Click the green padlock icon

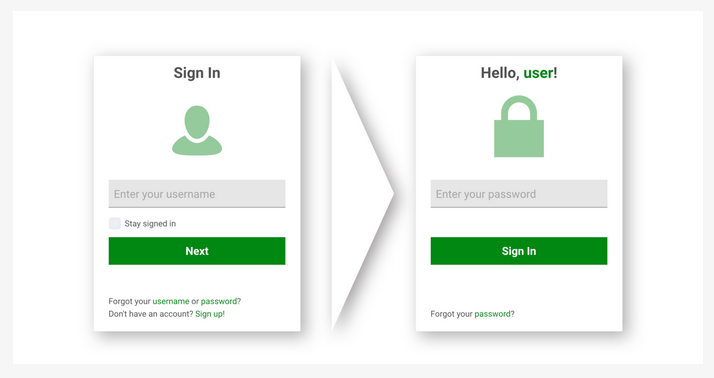coord(519,126)
